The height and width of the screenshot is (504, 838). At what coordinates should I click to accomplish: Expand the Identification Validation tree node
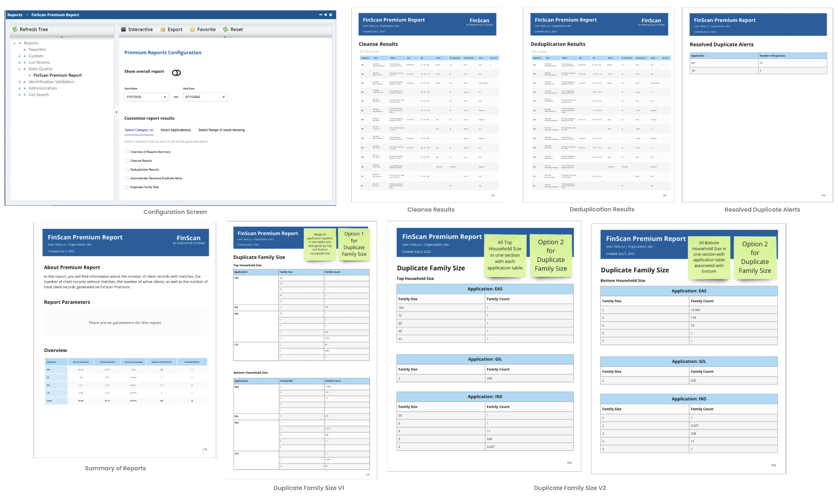[20, 82]
